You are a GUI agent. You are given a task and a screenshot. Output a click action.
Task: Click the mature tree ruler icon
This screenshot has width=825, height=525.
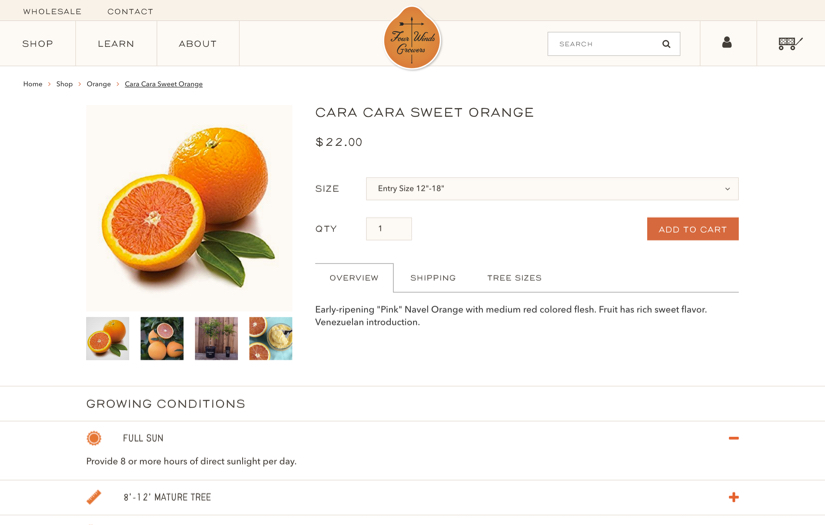coord(94,497)
